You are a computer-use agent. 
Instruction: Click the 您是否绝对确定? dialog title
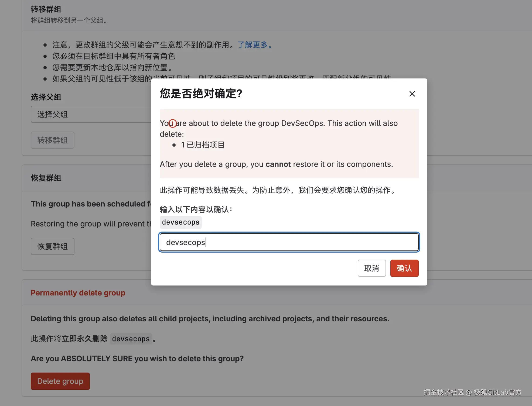[x=201, y=94]
